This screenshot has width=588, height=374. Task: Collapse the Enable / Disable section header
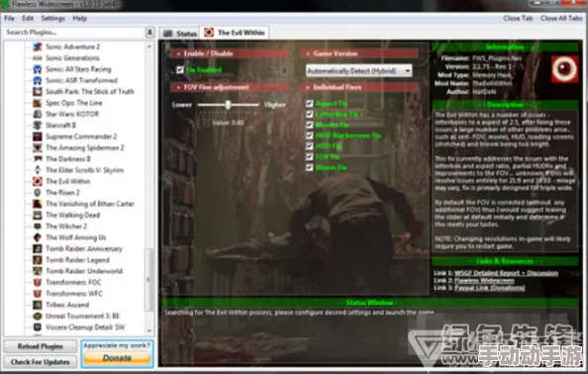tap(229, 53)
